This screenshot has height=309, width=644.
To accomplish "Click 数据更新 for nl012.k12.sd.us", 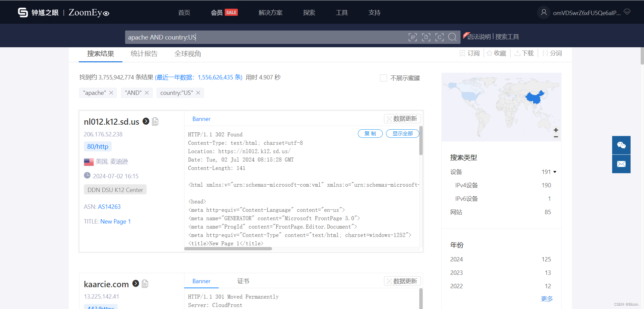I will pyautogui.click(x=402, y=119).
